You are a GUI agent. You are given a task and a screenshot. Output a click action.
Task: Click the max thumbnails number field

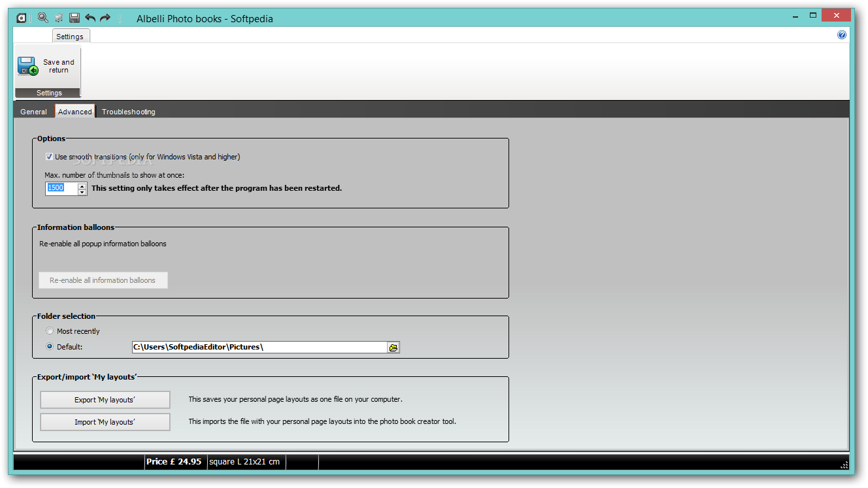[x=61, y=188]
